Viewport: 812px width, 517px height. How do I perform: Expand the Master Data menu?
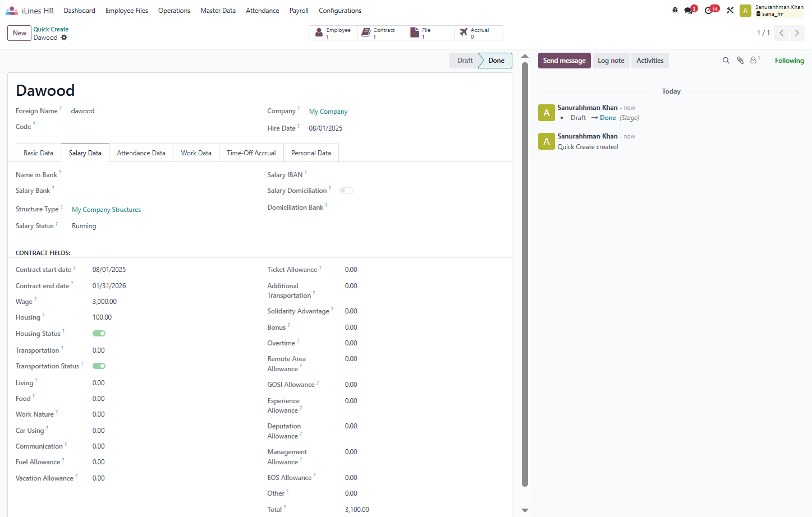tap(218, 11)
